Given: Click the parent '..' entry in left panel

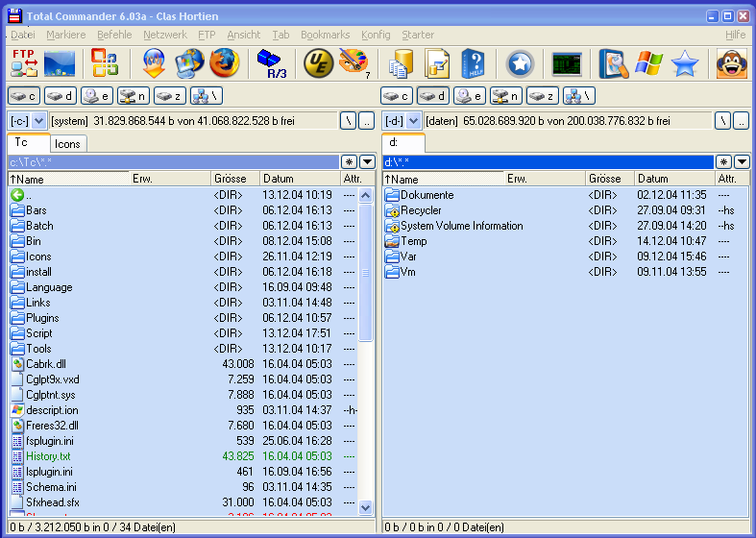Looking at the screenshot, I should [x=183, y=195].
